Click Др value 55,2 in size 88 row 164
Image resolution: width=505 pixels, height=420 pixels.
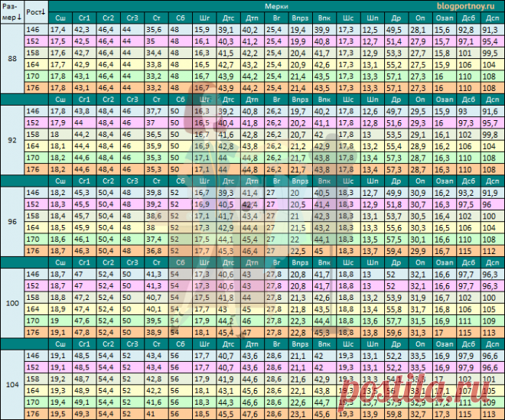click(x=396, y=64)
